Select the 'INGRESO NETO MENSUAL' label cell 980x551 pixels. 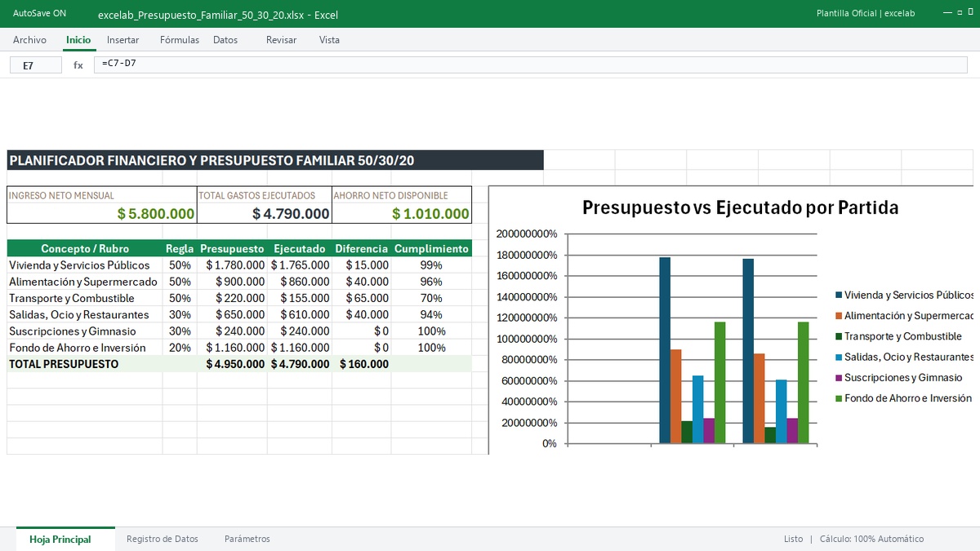[102, 196]
